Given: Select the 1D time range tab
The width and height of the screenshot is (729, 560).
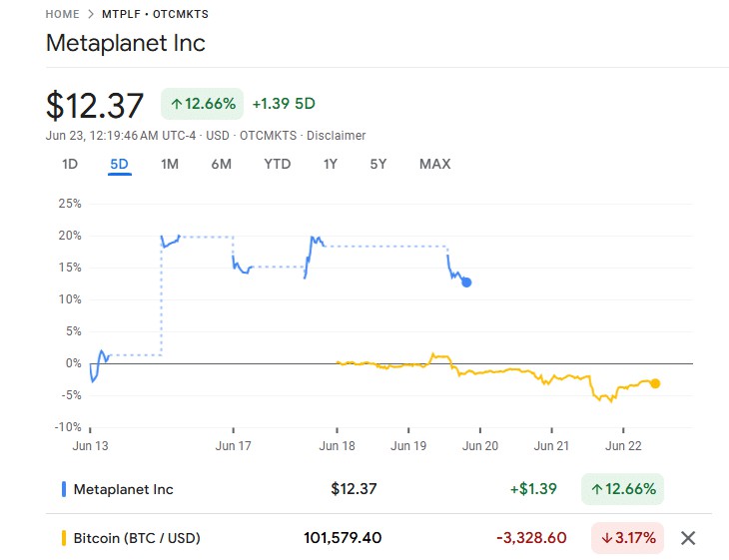Looking at the screenshot, I should coord(70,164).
